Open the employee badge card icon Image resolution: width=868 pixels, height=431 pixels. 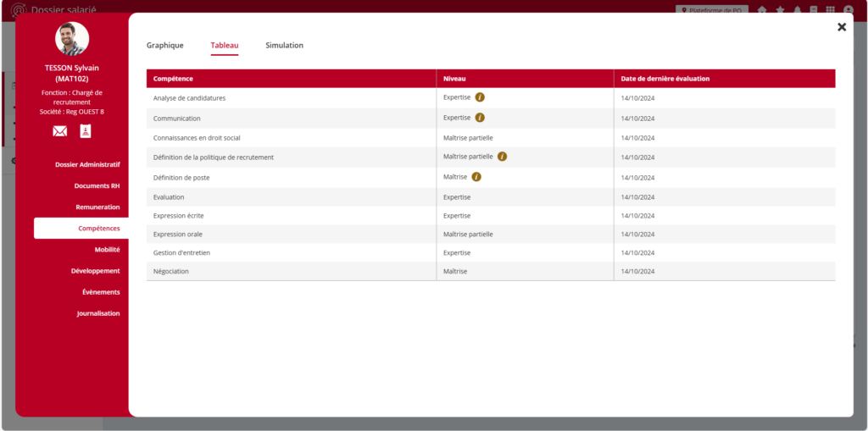click(x=86, y=131)
